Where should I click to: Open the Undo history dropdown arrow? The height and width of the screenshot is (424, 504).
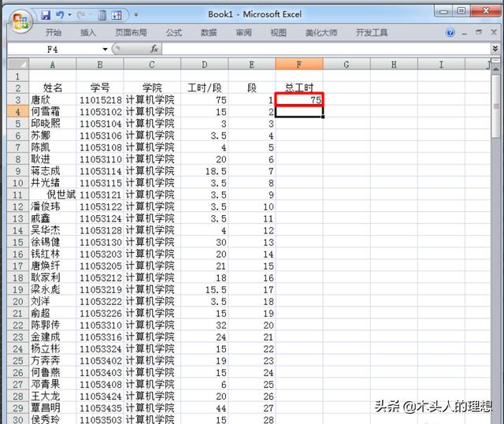point(70,15)
